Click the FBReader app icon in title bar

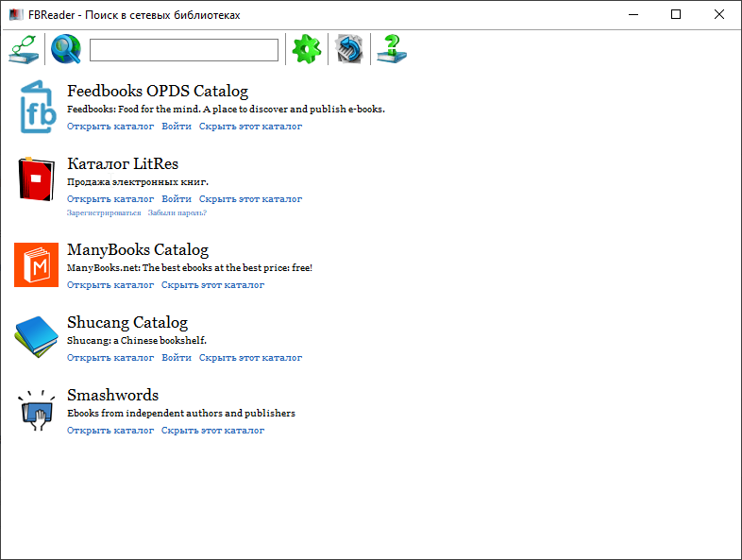pos(16,15)
